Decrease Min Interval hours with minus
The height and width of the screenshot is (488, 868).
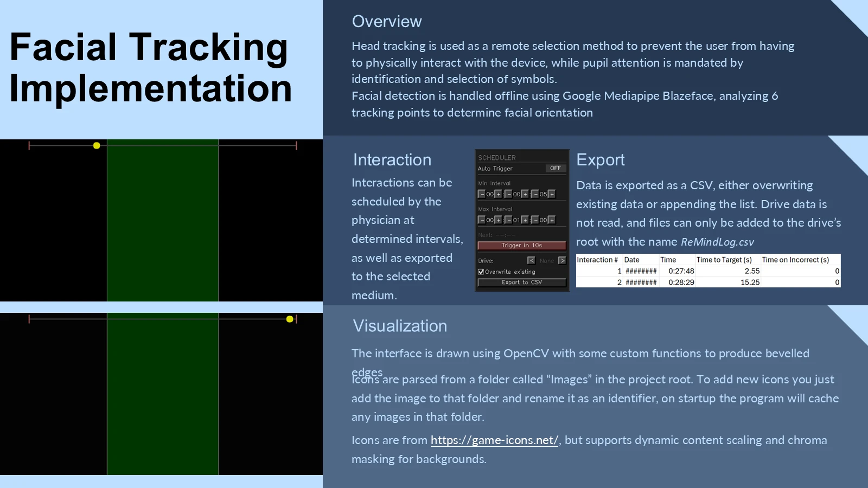(482, 194)
